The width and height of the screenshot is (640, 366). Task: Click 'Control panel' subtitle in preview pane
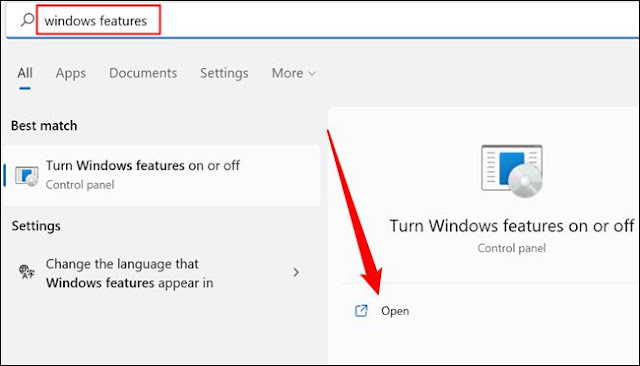[x=511, y=248]
